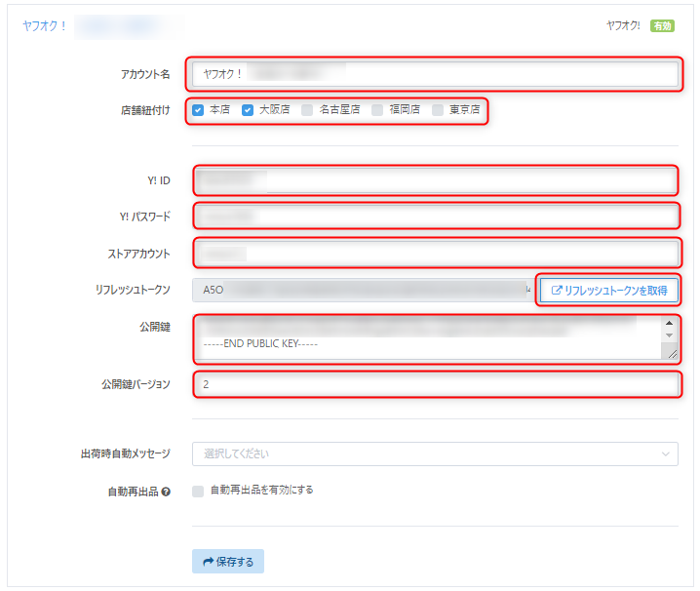Image resolution: width=700 pixels, height=591 pixels.
Task: Click the ヤフオク！ account title link
Action: [x=45, y=26]
